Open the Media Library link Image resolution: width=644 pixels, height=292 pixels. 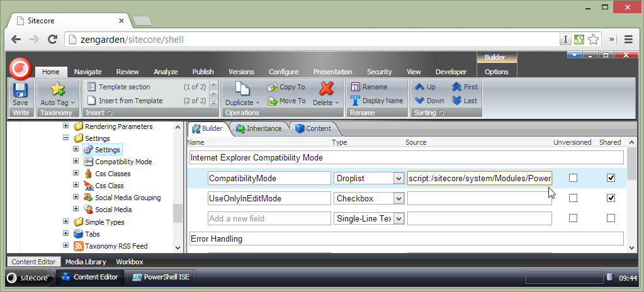[84, 262]
